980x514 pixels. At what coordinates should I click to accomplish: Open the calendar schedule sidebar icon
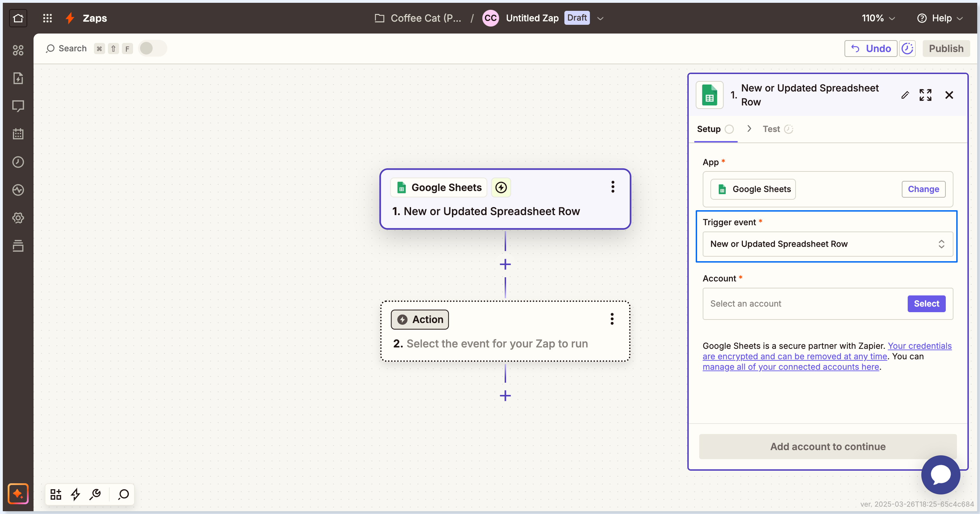(18, 134)
